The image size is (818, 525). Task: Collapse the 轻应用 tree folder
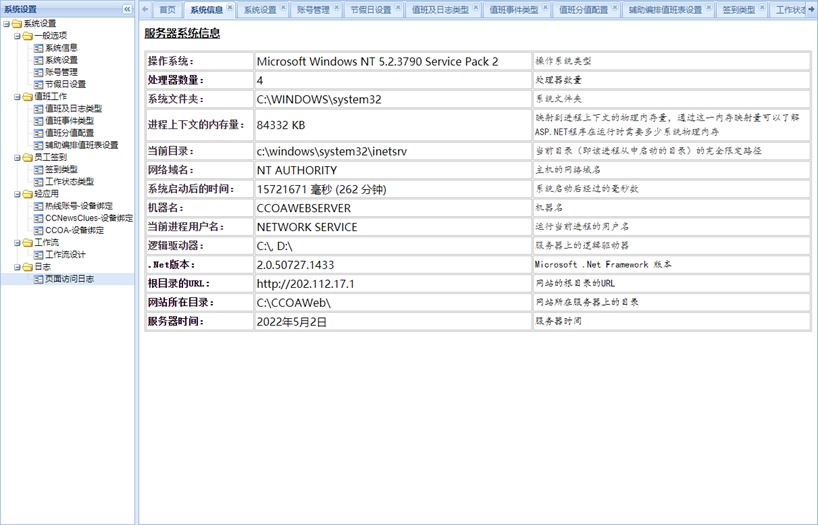click(17, 194)
